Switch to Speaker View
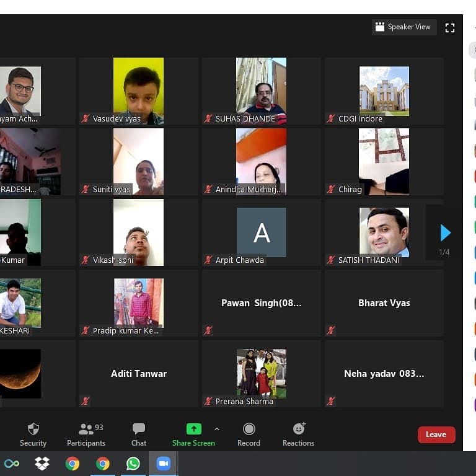Image resolution: width=476 pixels, height=476 pixels. [403, 27]
